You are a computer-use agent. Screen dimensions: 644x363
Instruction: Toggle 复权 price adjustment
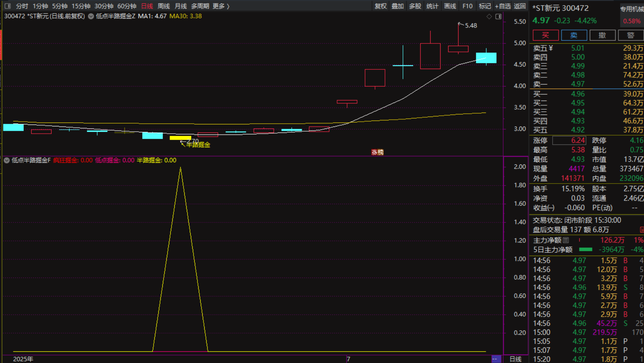tap(380, 6)
